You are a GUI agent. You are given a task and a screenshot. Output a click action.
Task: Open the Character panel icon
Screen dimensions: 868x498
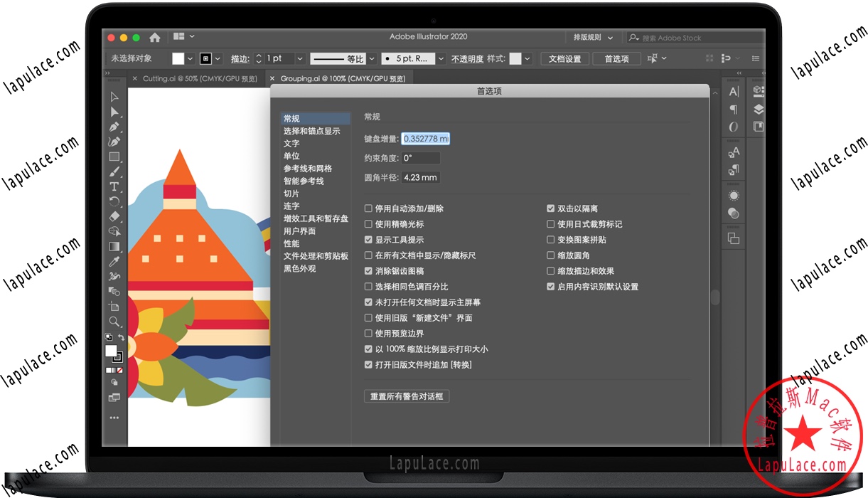pyautogui.click(x=734, y=92)
